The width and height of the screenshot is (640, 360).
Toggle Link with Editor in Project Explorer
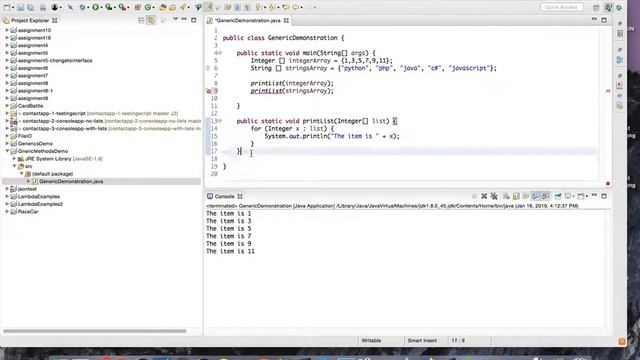(x=151, y=20)
